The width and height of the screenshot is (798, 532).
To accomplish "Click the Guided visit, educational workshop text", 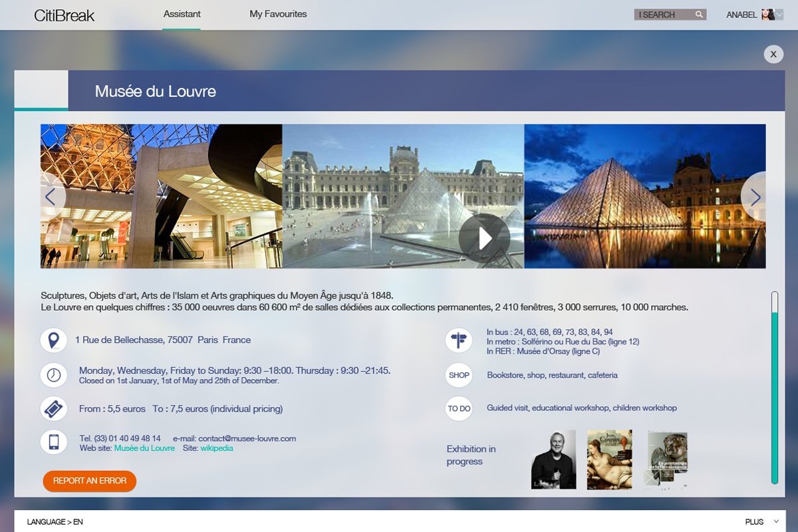I will pos(582,408).
